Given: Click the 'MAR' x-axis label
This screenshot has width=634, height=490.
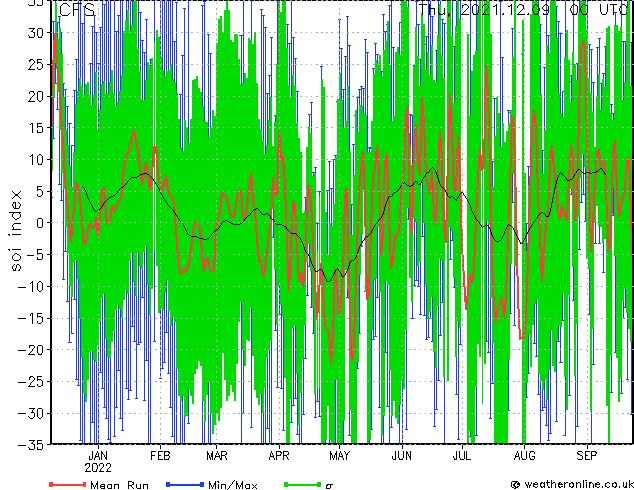Looking at the screenshot, I should point(217,456).
